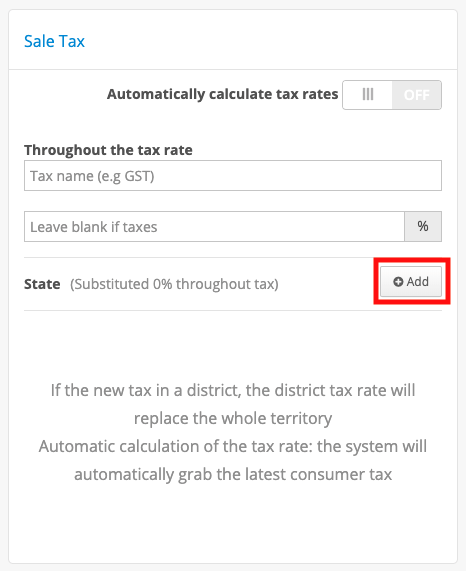Click the 'grab the latest consumer tax' line

click(x=233, y=474)
